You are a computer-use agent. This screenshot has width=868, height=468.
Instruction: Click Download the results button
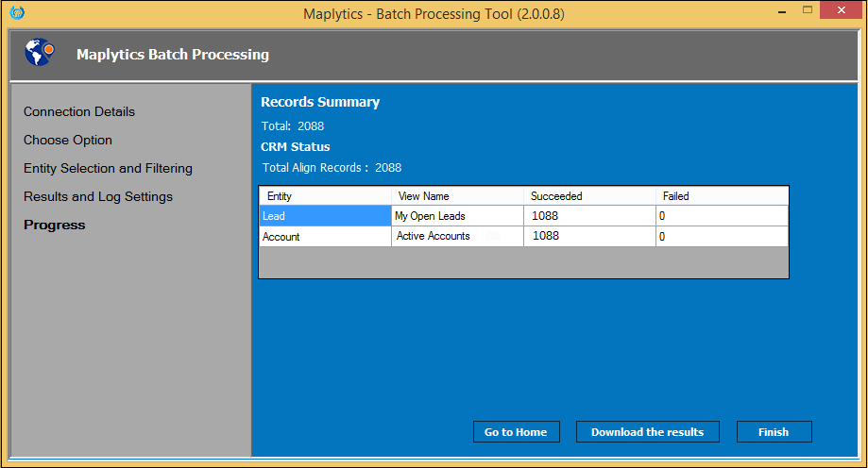(648, 432)
